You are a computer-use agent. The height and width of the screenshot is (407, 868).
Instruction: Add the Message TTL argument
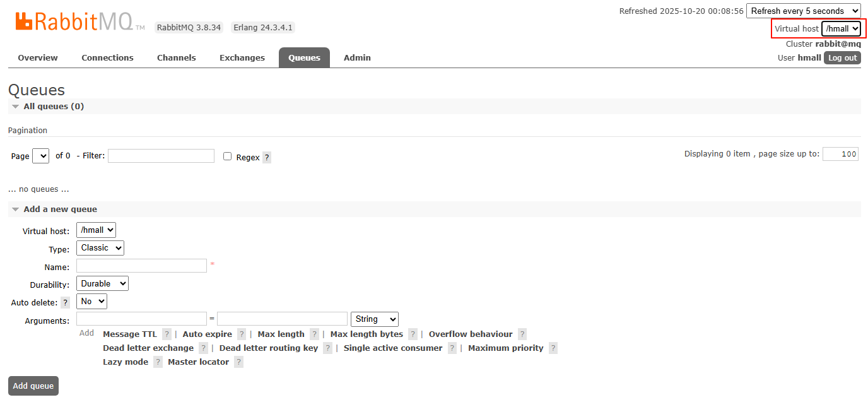(x=130, y=334)
